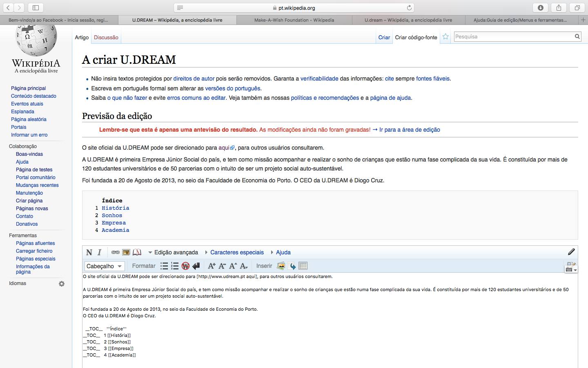
Task: Click the pencil edit-mode icon
Action: [571, 252]
